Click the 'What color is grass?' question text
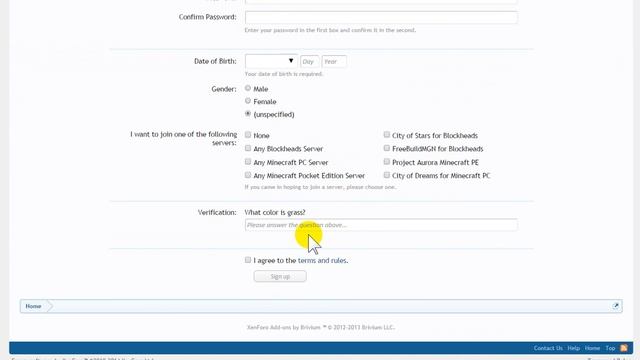640x360 pixels. pyautogui.click(x=275, y=212)
